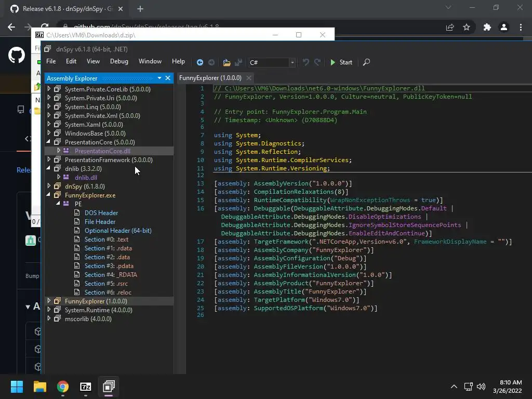
Task: Click the System.Runtime (4.0.0.0) assembly icon
Action: (58, 310)
